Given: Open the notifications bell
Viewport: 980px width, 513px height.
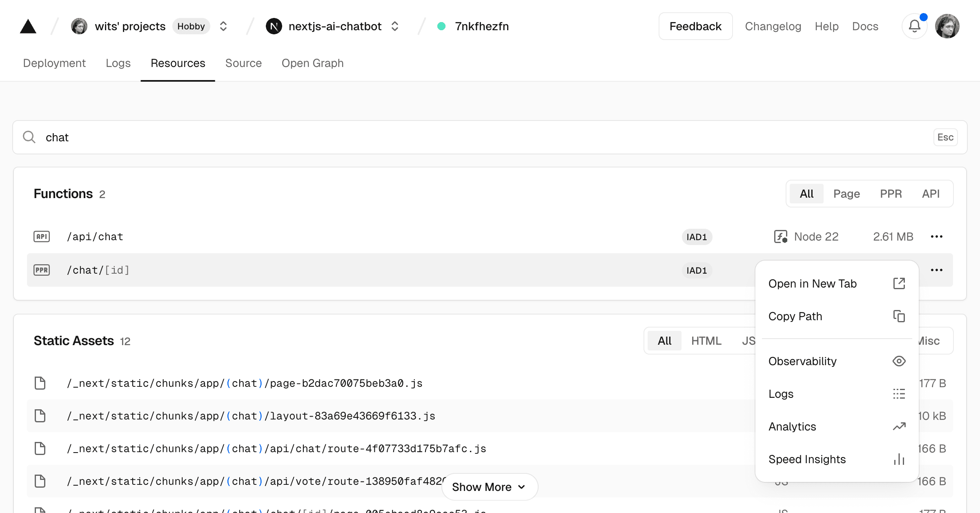Looking at the screenshot, I should (x=914, y=26).
